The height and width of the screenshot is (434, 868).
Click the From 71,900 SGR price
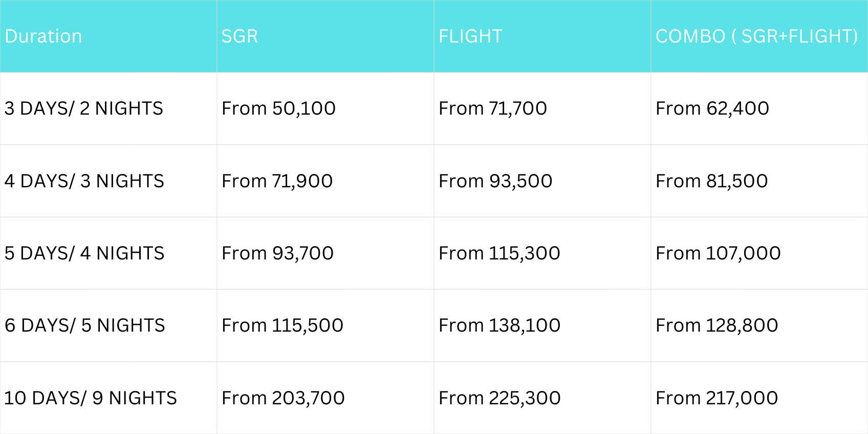tap(277, 181)
